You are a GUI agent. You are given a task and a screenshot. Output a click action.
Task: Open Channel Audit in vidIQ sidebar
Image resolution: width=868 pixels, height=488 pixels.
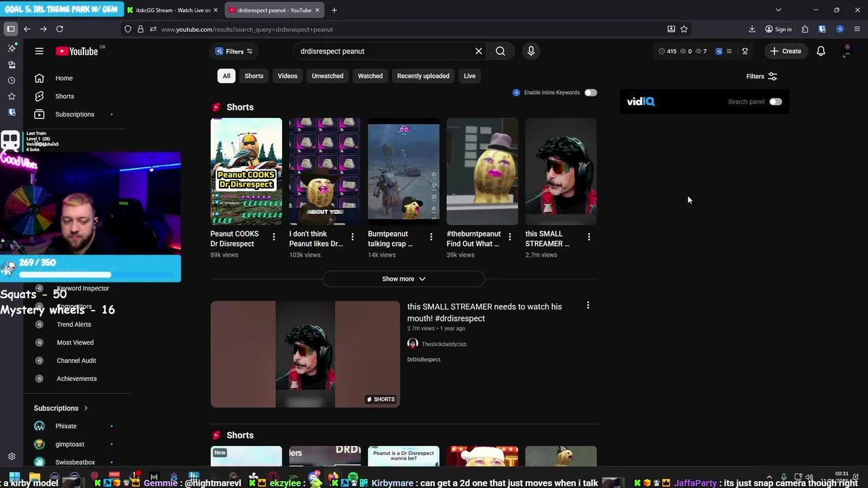click(x=77, y=361)
